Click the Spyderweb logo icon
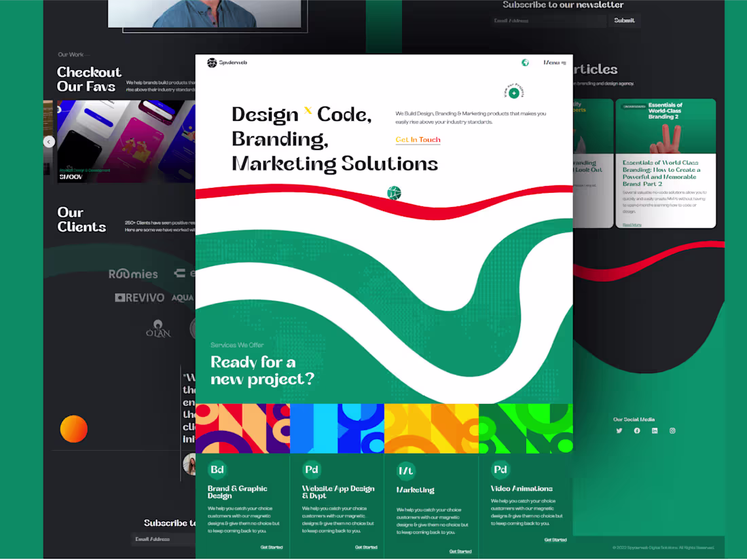 click(213, 62)
